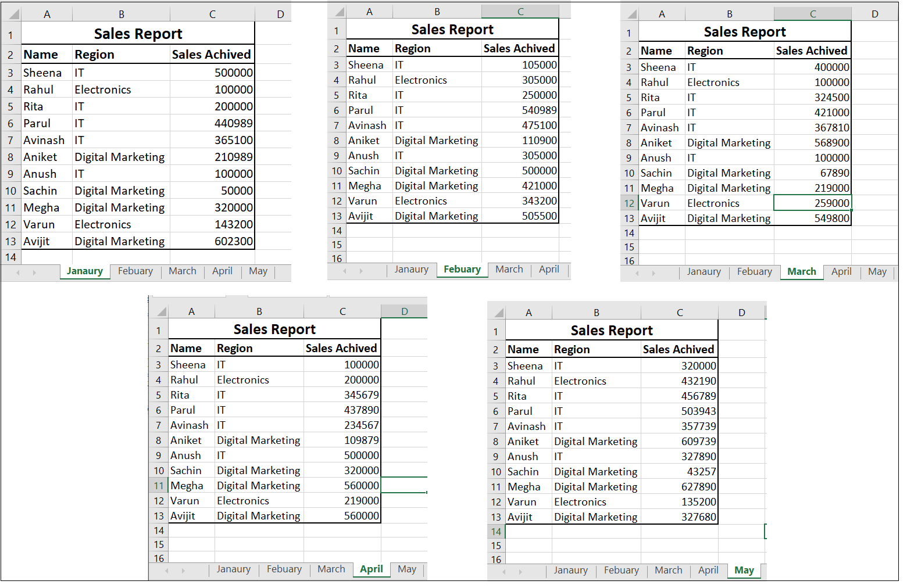The image size is (907, 588).
Task: Click row 14 header in the May sheet
Action: (x=497, y=531)
